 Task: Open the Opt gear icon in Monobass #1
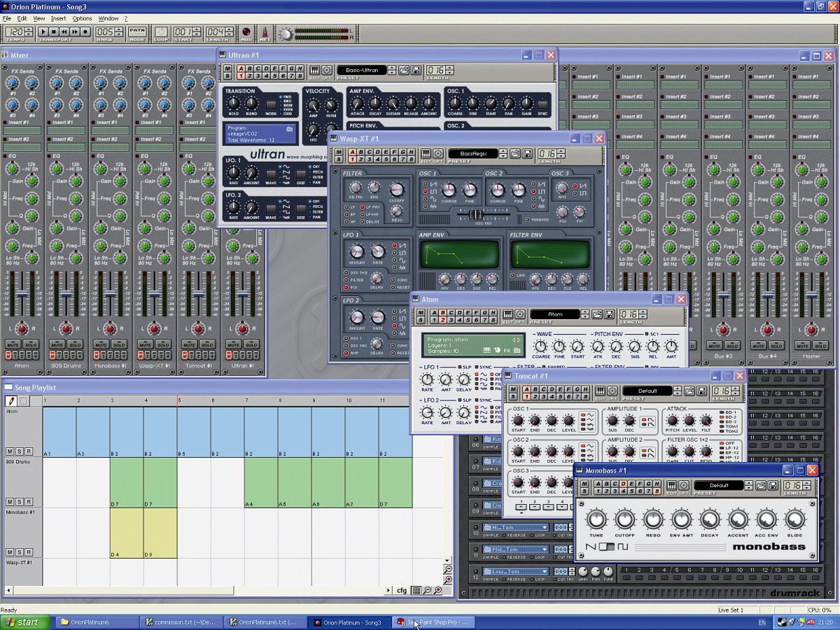tap(684, 485)
